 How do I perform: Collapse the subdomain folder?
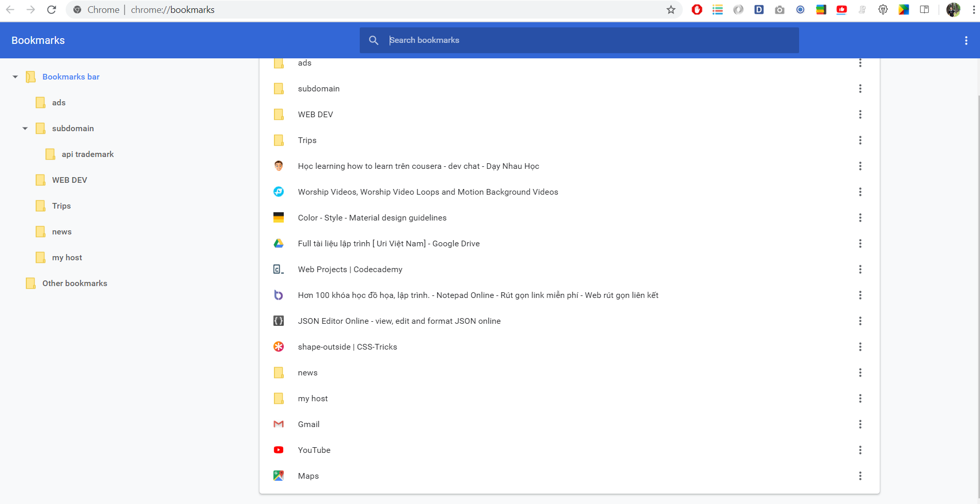coord(25,128)
